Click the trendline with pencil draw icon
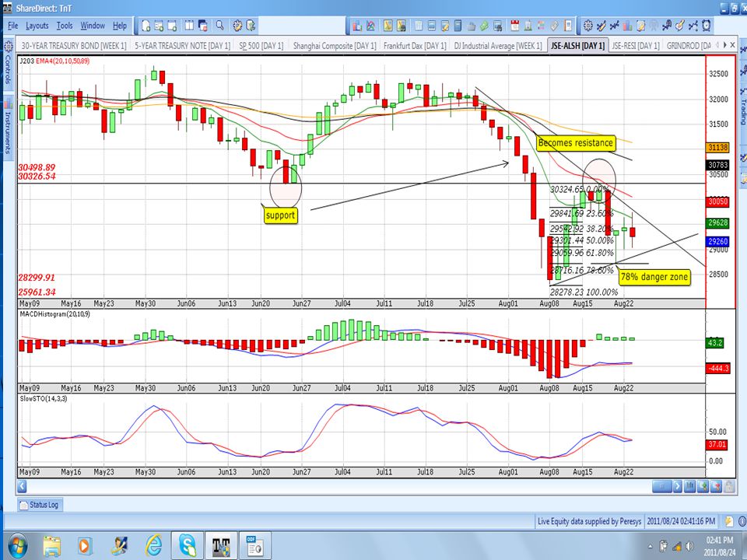747x560 pixels. coord(601,26)
